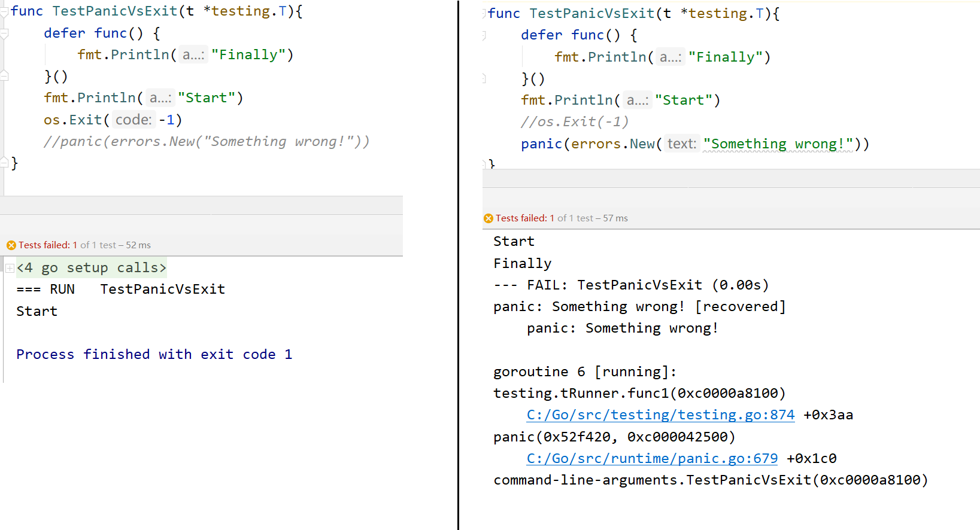Click the 'Process finished with exit code 1' line
Image resolution: width=980 pixels, height=530 pixels.
154,355
